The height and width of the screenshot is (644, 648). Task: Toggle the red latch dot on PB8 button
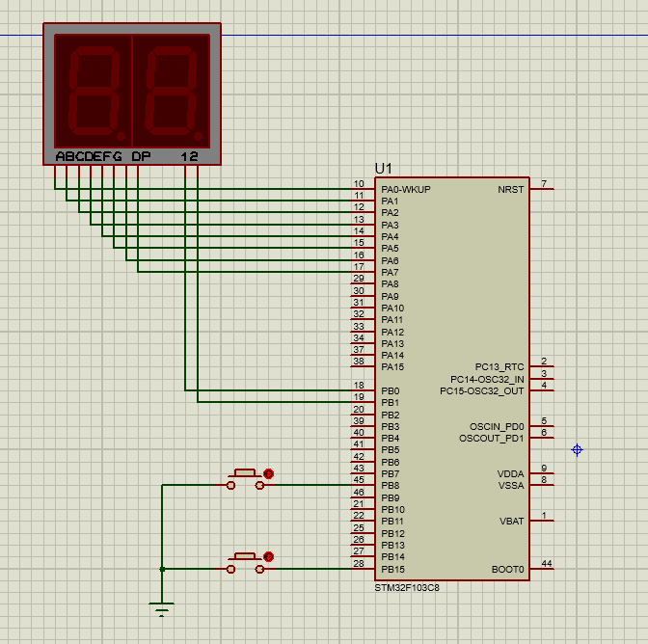coord(269,473)
